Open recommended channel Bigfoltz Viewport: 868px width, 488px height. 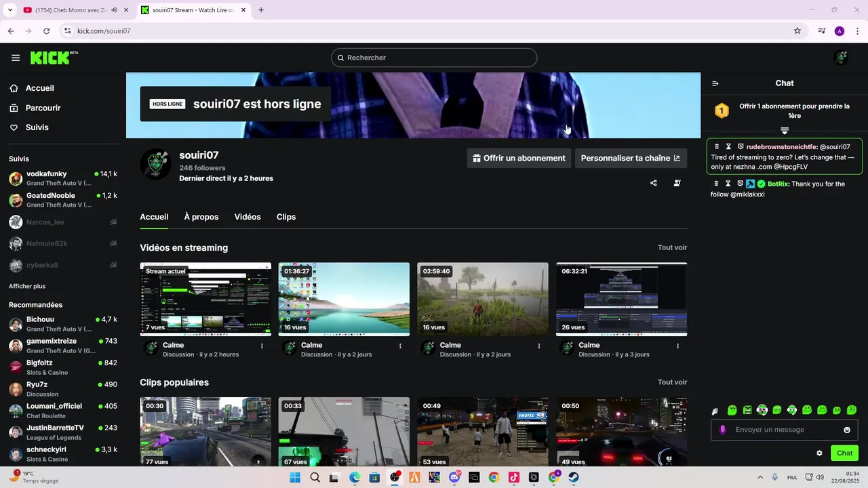point(63,367)
